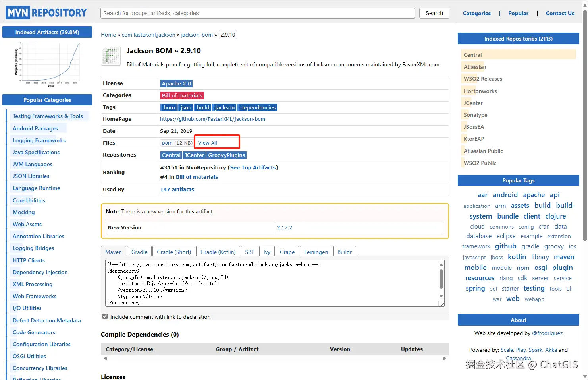The height and width of the screenshot is (380, 588).
Task: Click the android popular tag
Action: tap(505, 195)
